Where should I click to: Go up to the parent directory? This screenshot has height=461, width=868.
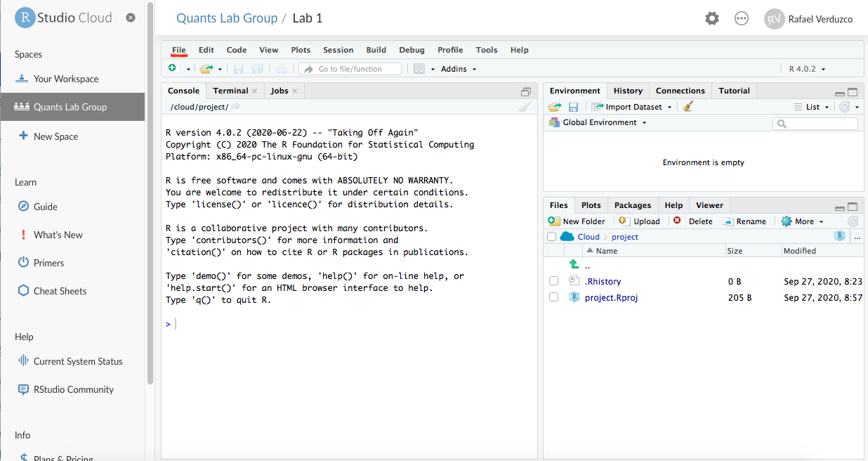click(x=574, y=265)
